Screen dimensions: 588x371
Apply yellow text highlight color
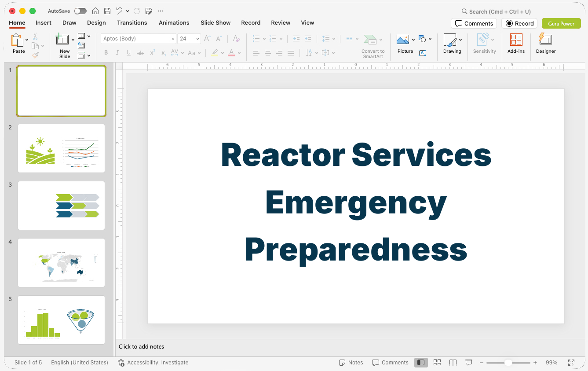click(215, 53)
